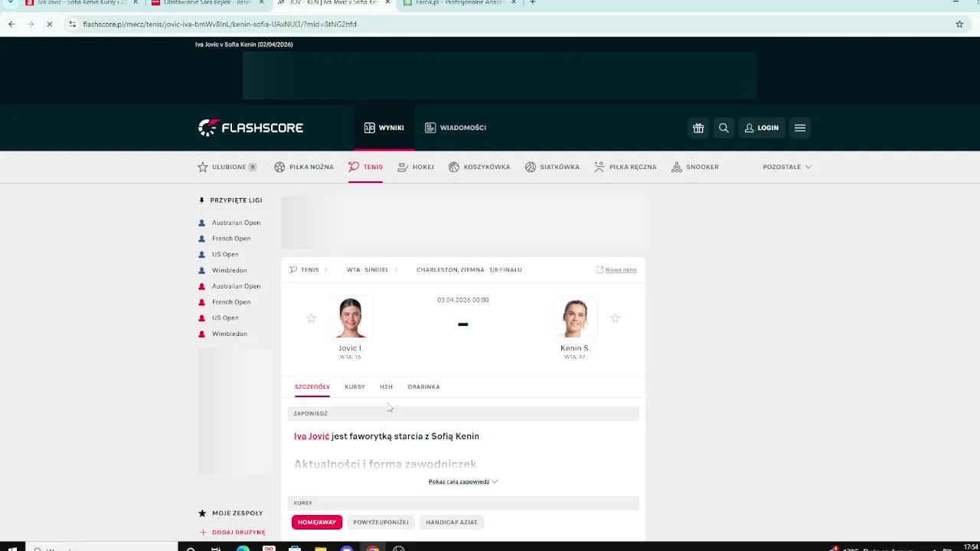Screen dimensions: 980x551
Task: Click the Iva Jović link in preview
Action: click(x=312, y=436)
